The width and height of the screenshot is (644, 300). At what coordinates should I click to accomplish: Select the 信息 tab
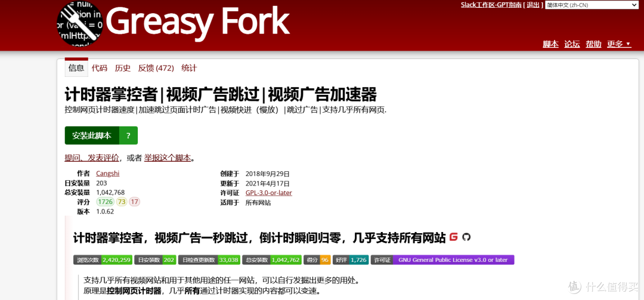click(76, 68)
